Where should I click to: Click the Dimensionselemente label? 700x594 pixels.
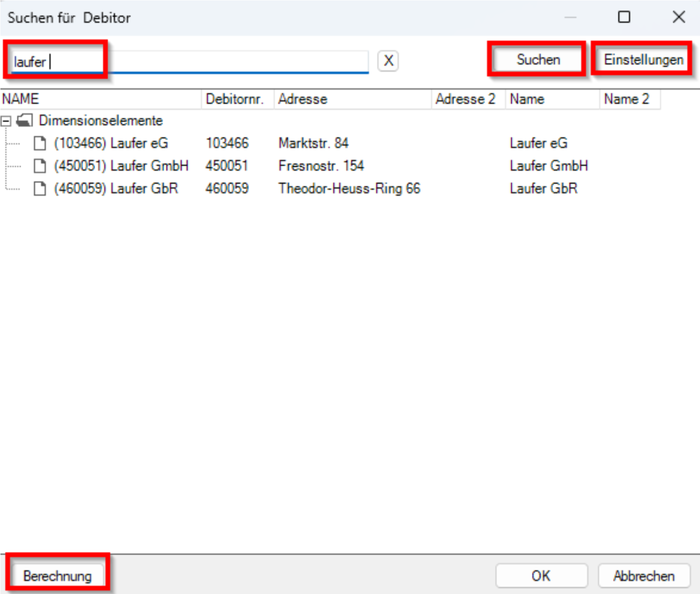tap(101, 120)
